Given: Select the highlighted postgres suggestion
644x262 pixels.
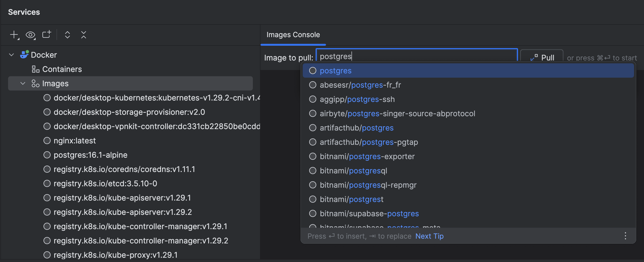Looking at the screenshot, I should [336, 71].
